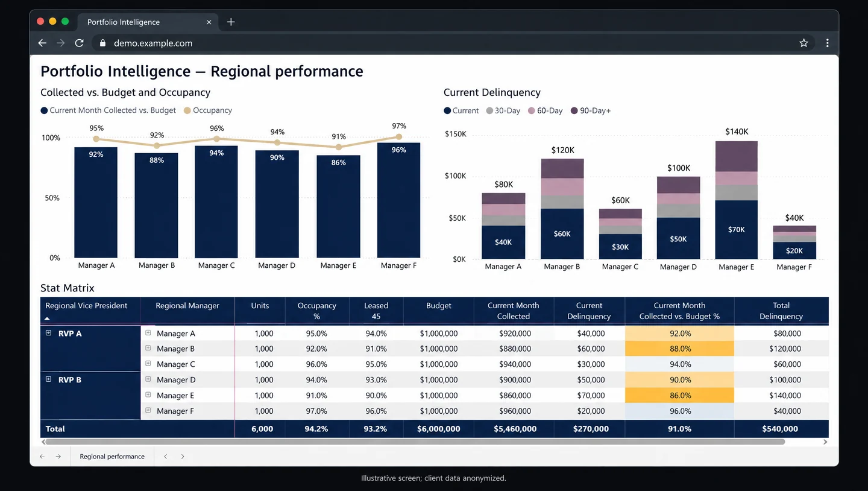Select Manager A's 92% collected bar

tap(96, 203)
